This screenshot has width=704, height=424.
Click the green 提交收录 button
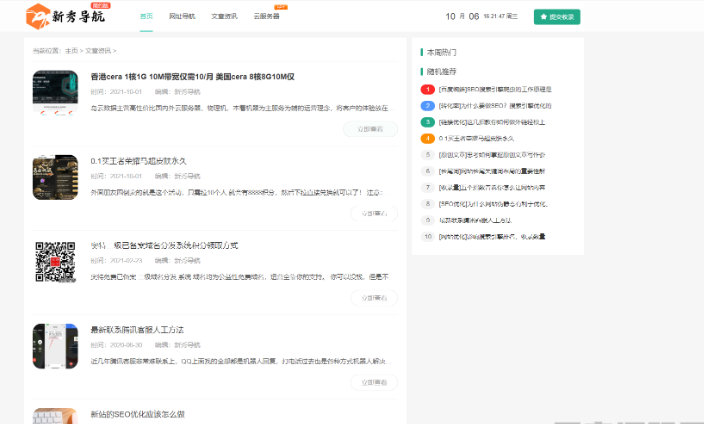[557, 17]
